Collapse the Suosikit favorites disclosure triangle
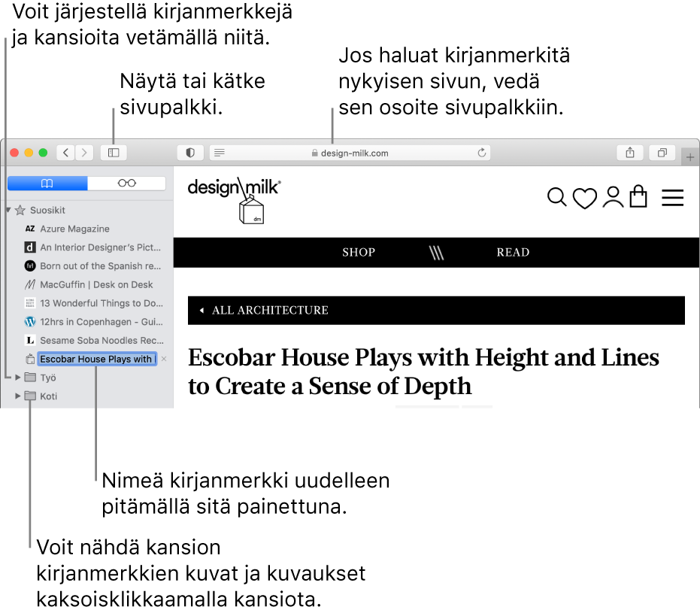 tap(8, 210)
